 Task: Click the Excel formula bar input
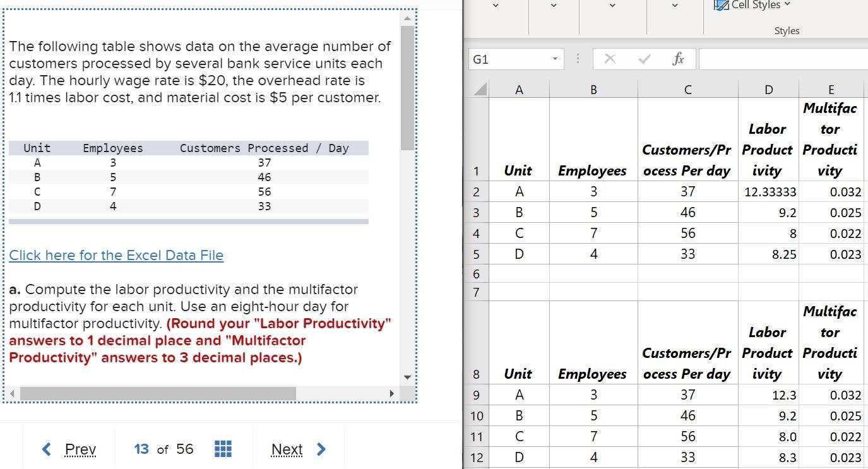[783, 59]
